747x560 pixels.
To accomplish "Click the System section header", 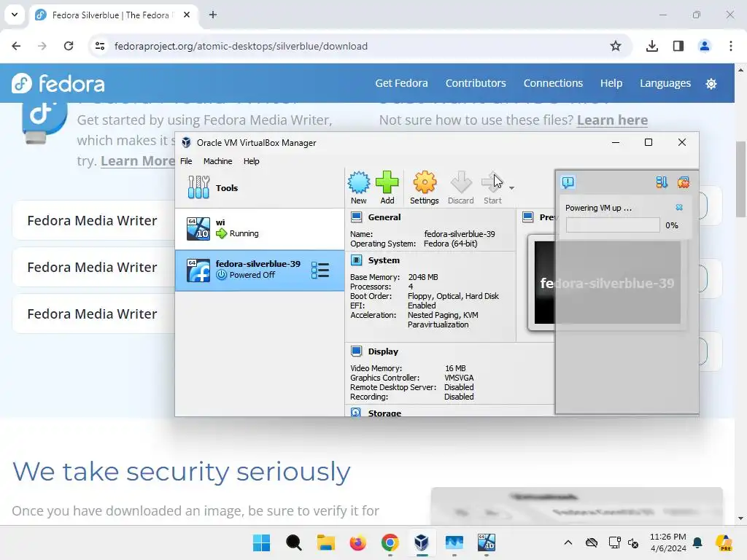I will 384,260.
